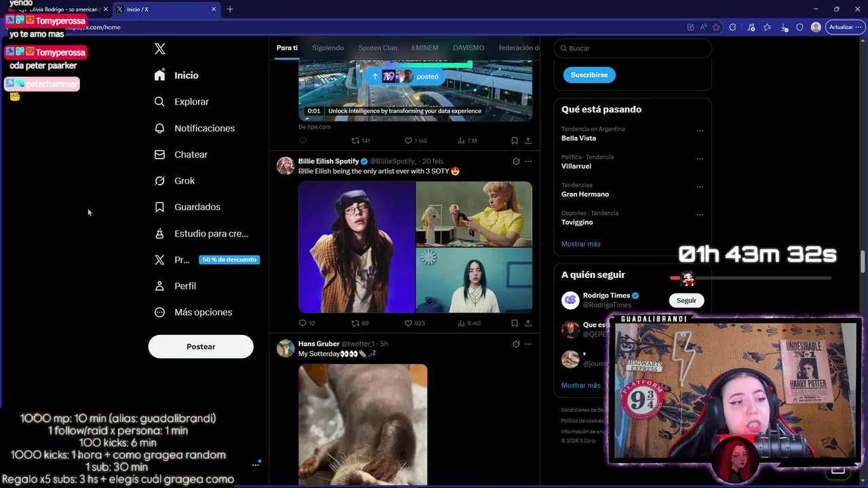This screenshot has height=488, width=868.
Task: Click the page vertical scrollbar thumb
Action: click(863, 260)
